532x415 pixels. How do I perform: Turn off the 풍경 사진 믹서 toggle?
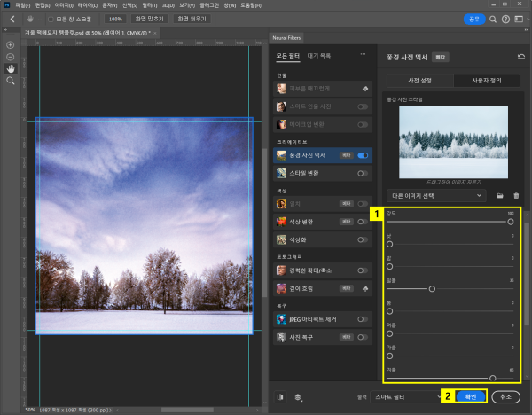pos(363,155)
